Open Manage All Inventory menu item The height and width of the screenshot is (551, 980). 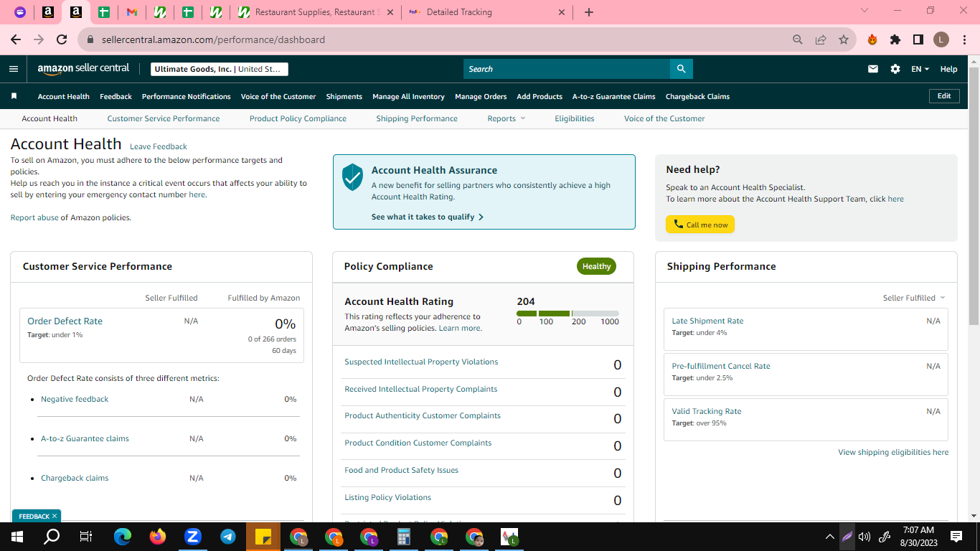tap(408, 96)
